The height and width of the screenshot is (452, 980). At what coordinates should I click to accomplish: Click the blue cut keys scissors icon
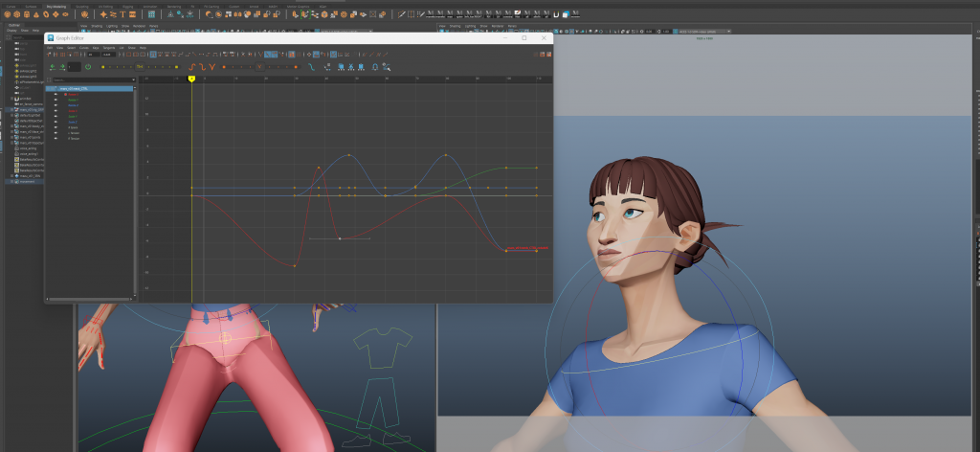[351, 67]
